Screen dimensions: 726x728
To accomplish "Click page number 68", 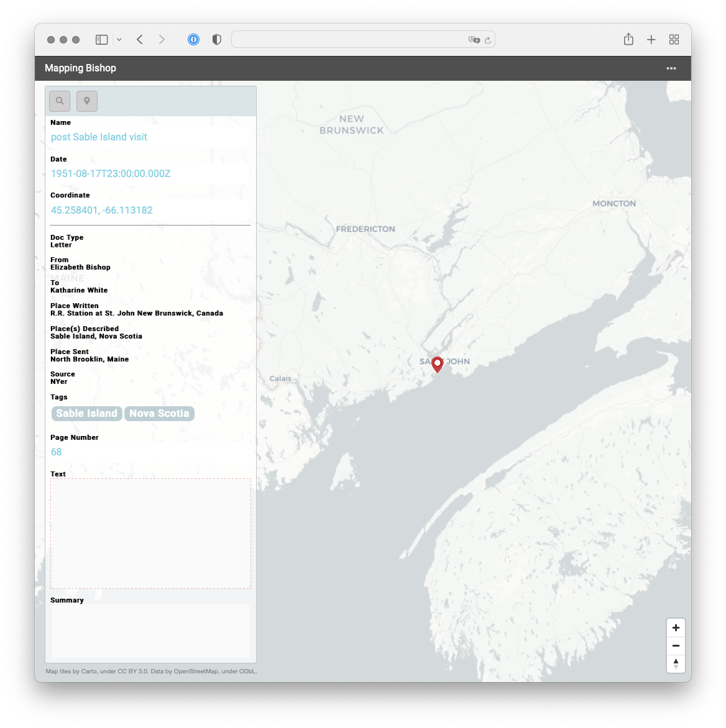I will pyautogui.click(x=56, y=452).
